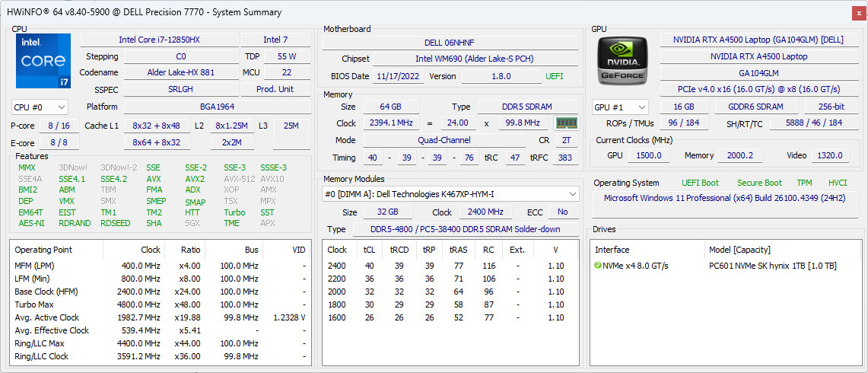Click the DDR5 SDRAM type field
This screenshot has width=868, height=373.
click(x=527, y=107)
